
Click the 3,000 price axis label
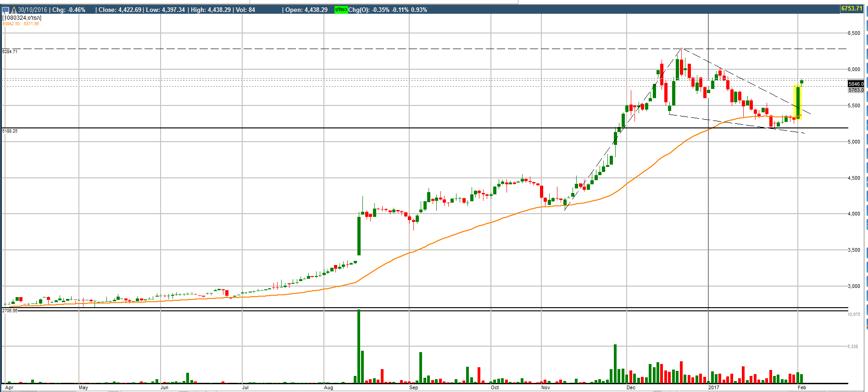pos(854,287)
